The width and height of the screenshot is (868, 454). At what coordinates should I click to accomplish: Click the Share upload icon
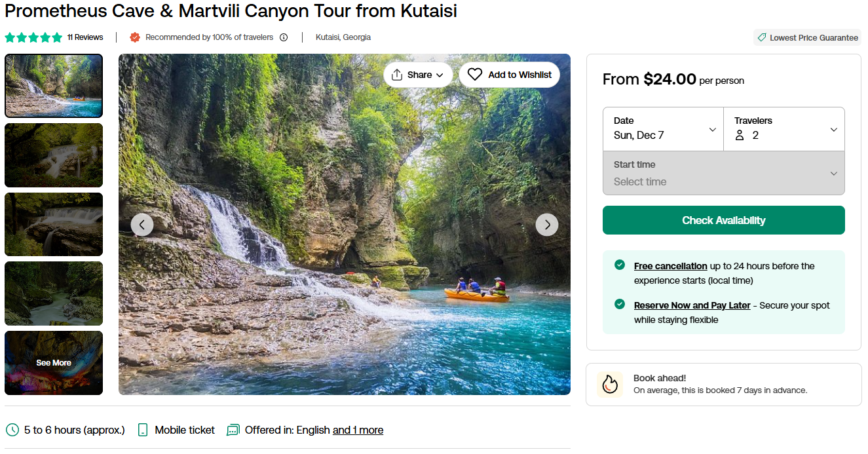pos(396,75)
